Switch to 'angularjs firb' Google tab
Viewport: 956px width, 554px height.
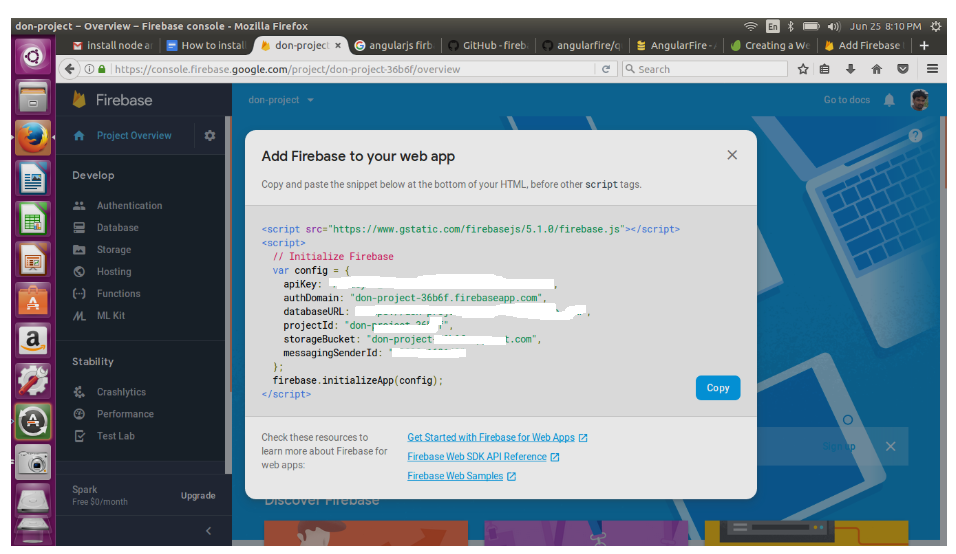click(394, 46)
